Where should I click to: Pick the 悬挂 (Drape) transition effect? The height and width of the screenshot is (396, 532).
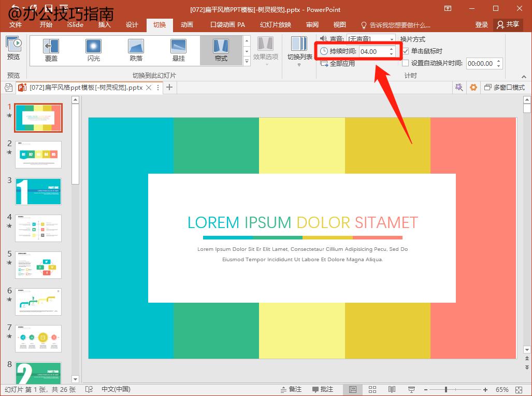coord(179,50)
